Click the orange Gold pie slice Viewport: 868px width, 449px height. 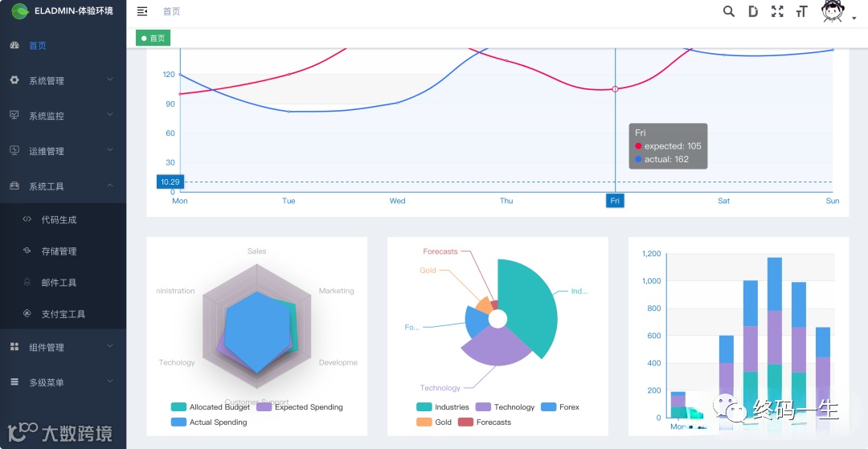[484, 306]
